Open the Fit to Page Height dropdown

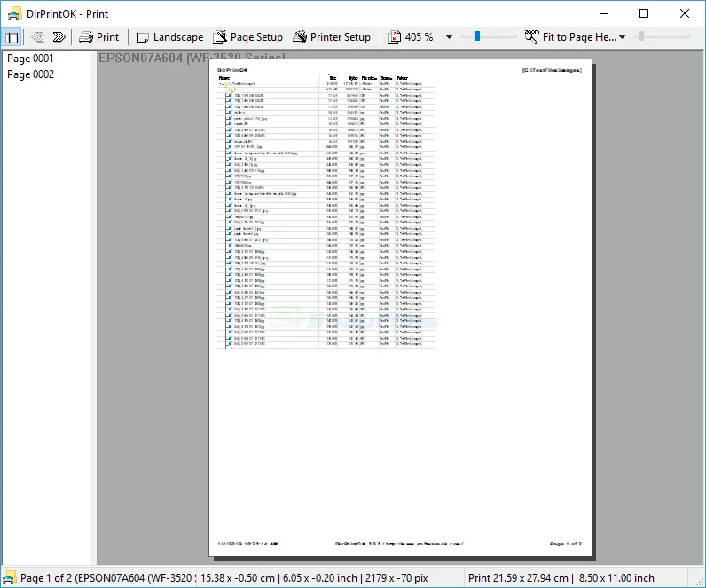623,37
